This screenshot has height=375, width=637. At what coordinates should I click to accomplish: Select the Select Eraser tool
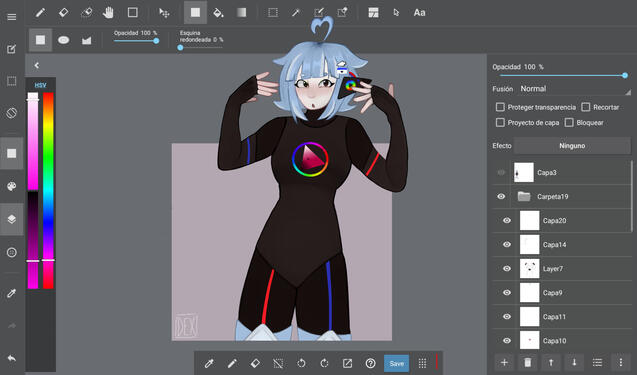pos(342,13)
